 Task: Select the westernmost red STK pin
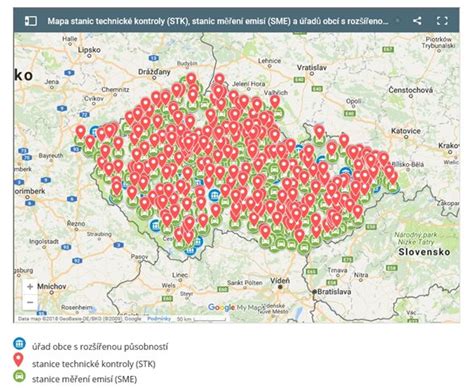click(80, 131)
